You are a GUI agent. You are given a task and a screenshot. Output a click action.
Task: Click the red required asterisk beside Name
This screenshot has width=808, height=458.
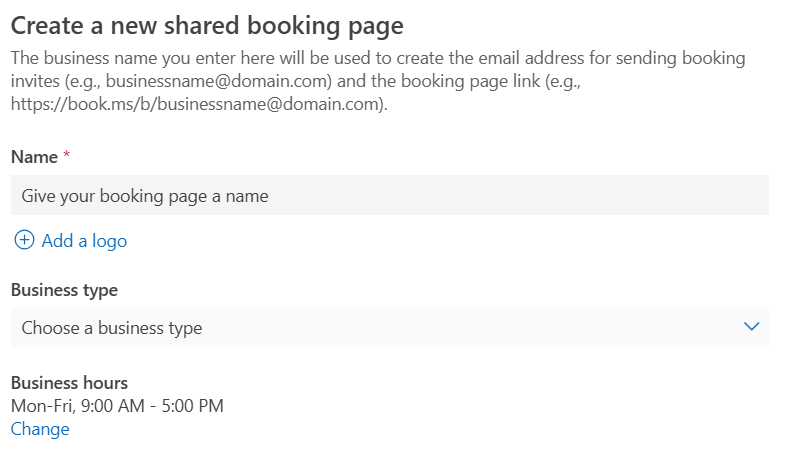point(66,154)
